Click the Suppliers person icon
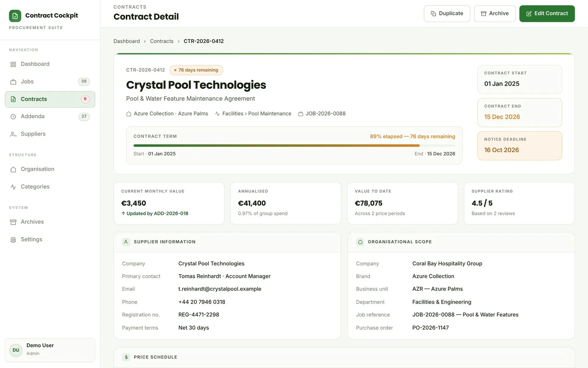 (13, 134)
